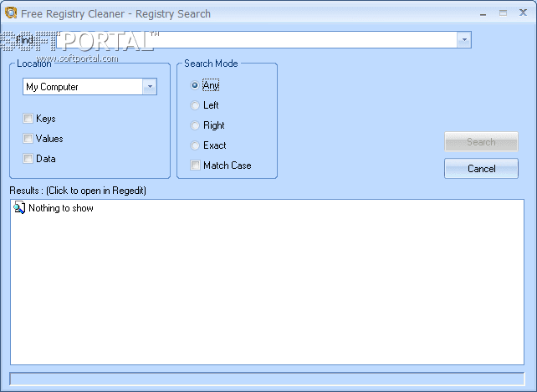Focus the Find text input field
This screenshot has width=537, height=392.
click(257, 40)
